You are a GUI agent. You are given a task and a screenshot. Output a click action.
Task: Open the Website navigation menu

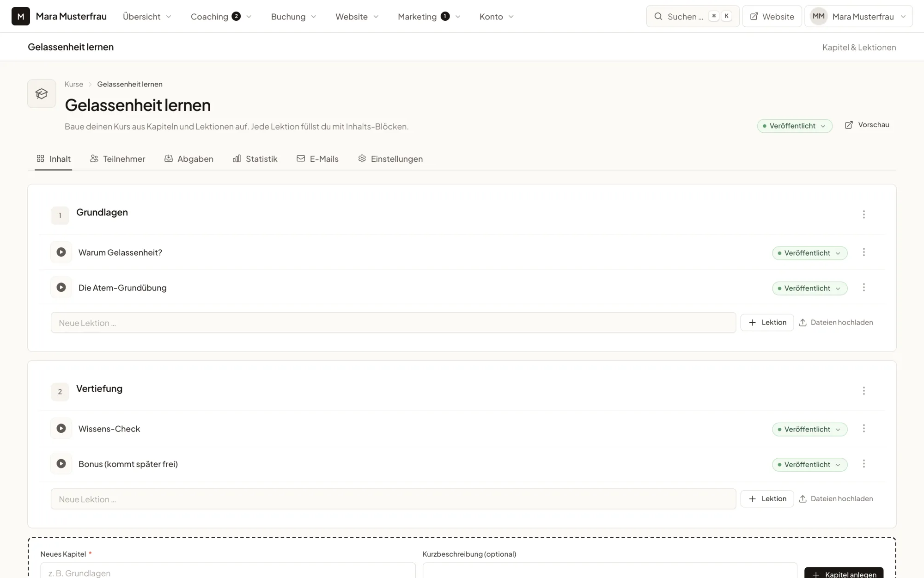click(x=357, y=17)
